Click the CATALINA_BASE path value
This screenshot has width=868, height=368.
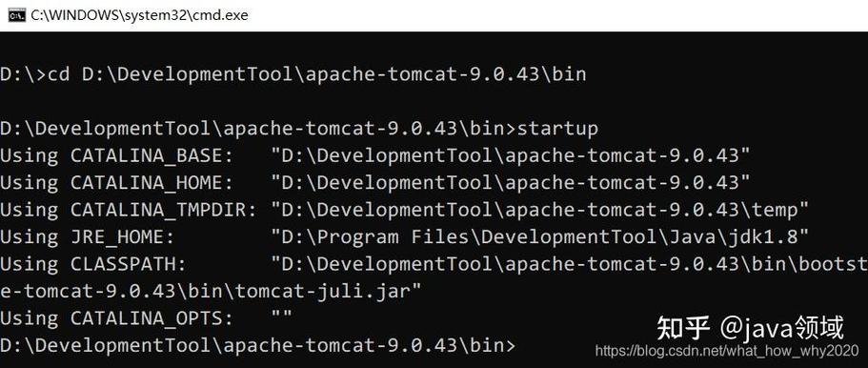tap(511, 155)
